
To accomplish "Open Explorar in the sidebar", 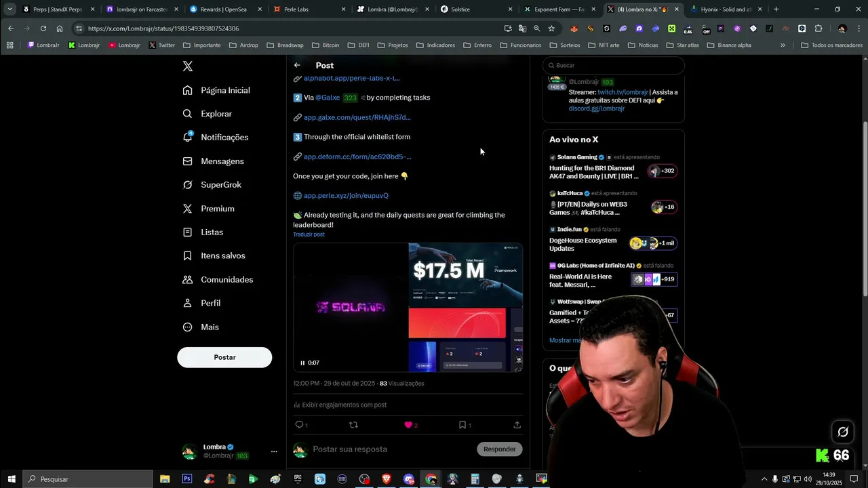I will click(208, 114).
